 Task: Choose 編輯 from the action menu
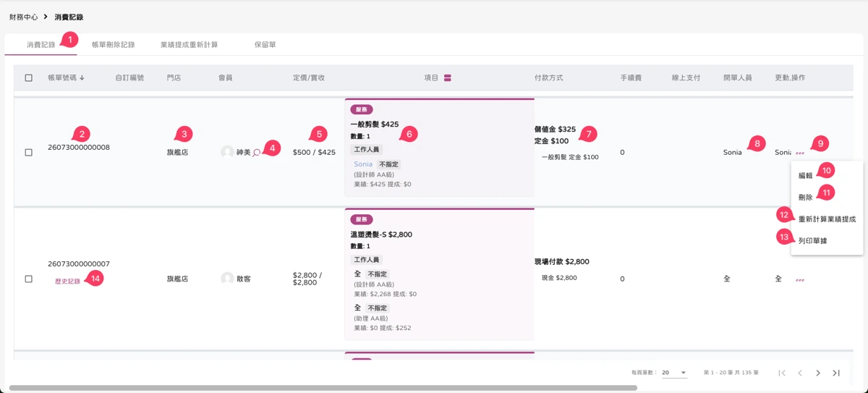805,175
